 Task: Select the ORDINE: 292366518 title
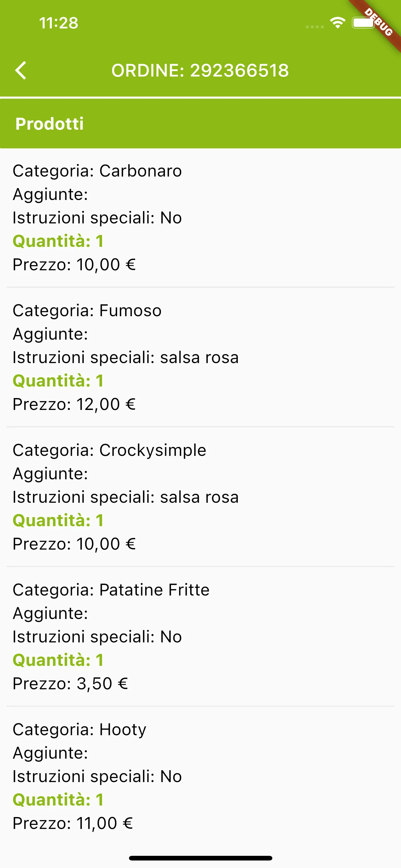point(200,70)
